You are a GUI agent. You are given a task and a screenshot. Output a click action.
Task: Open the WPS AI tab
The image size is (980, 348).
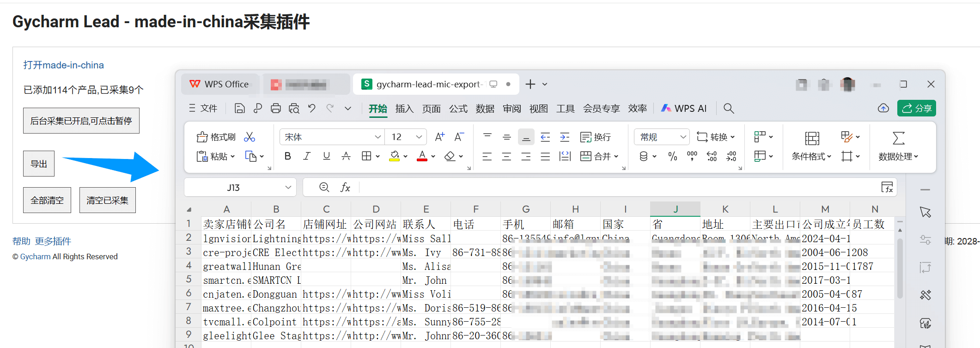684,108
